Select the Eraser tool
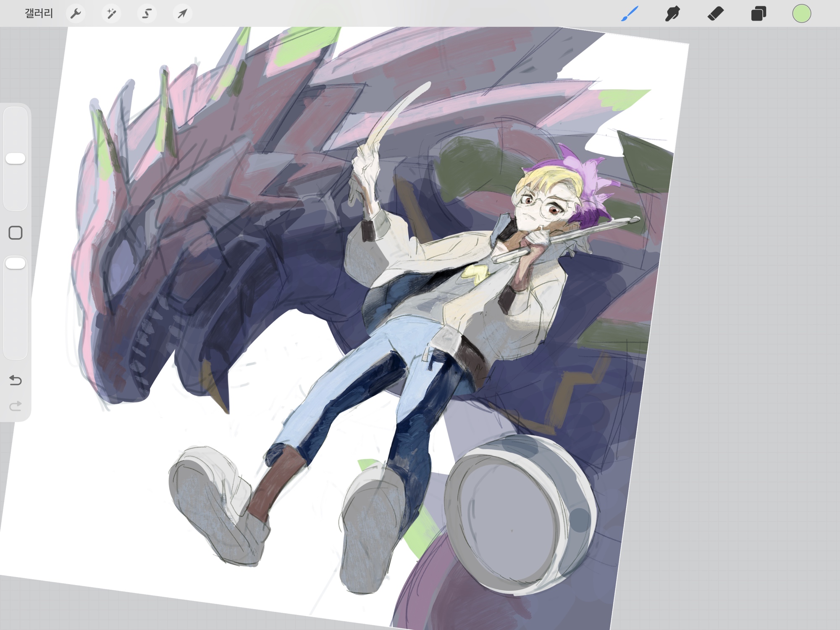Screen dimensions: 840x630 pos(715,13)
